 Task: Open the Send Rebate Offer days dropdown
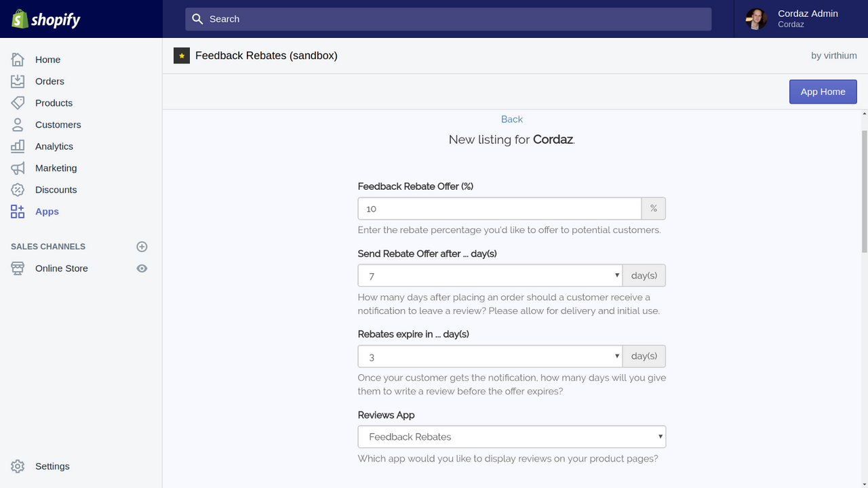pyautogui.click(x=490, y=275)
